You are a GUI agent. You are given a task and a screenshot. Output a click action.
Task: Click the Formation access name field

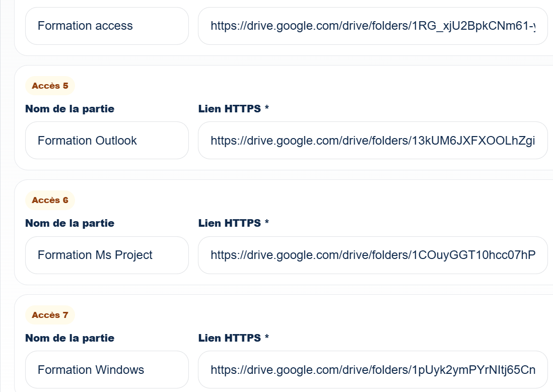107,26
